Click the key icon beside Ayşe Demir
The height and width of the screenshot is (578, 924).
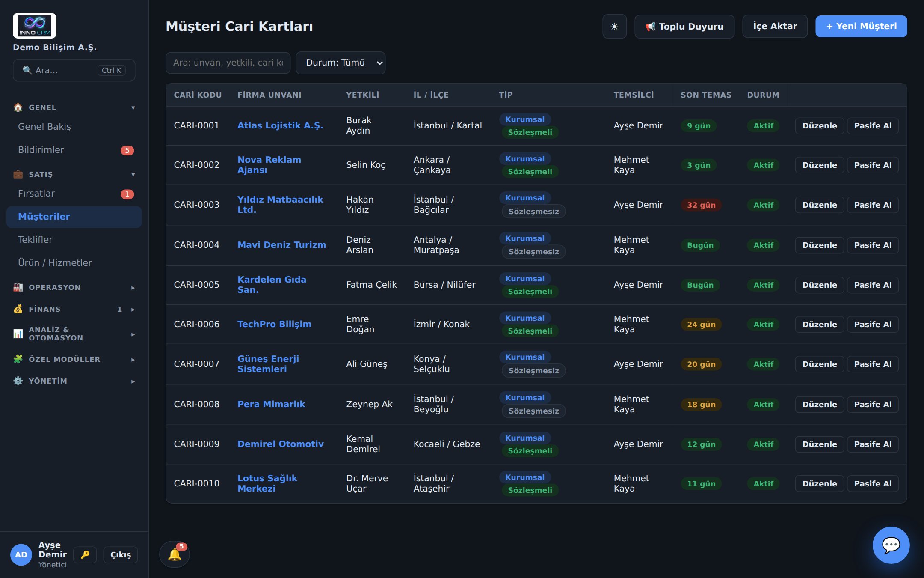click(85, 555)
